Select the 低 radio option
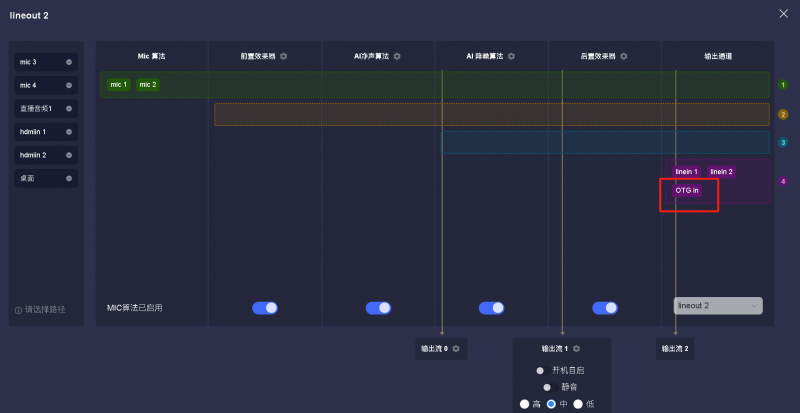This screenshot has width=800, height=413. [x=578, y=404]
